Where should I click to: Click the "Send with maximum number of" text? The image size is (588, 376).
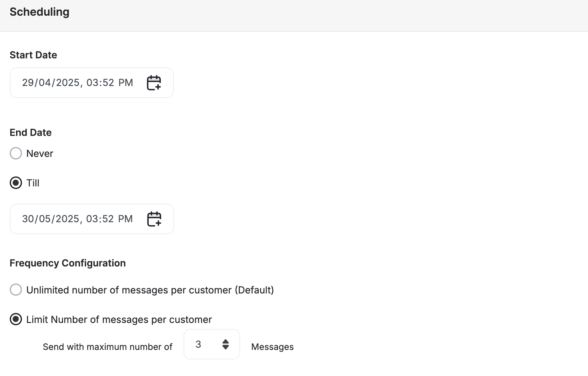click(107, 347)
